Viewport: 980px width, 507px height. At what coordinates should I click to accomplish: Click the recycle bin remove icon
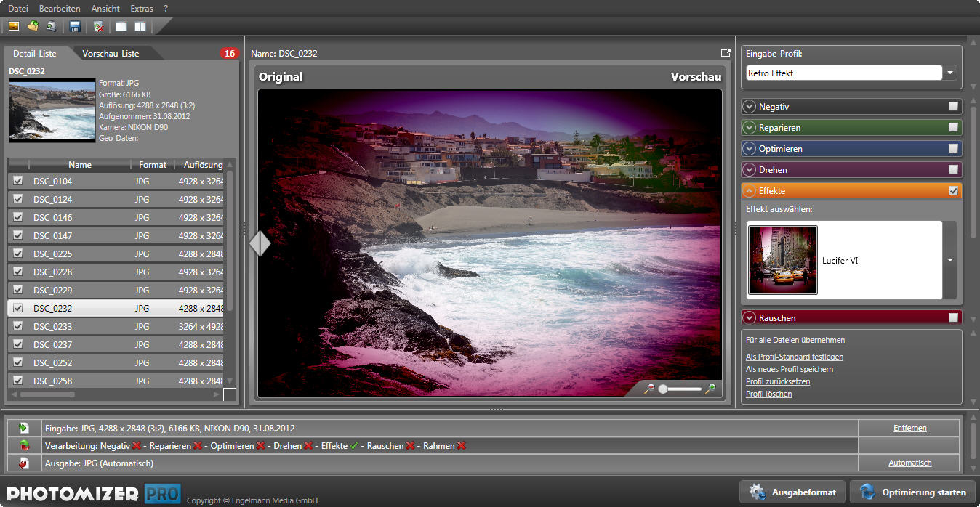coord(99,27)
